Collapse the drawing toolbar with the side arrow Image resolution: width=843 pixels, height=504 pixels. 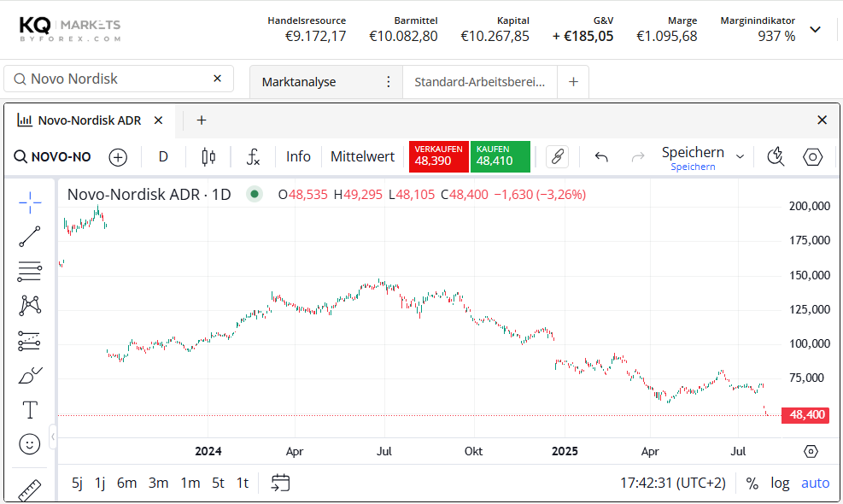click(53, 437)
